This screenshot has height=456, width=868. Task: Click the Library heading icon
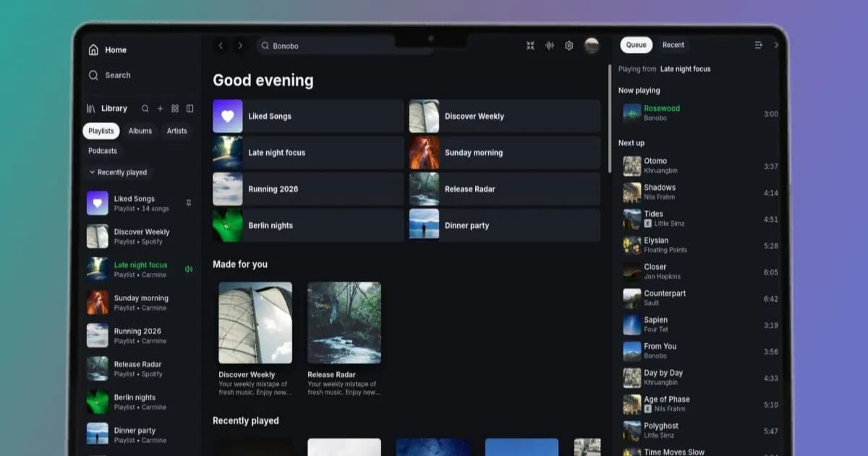(x=90, y=109)
